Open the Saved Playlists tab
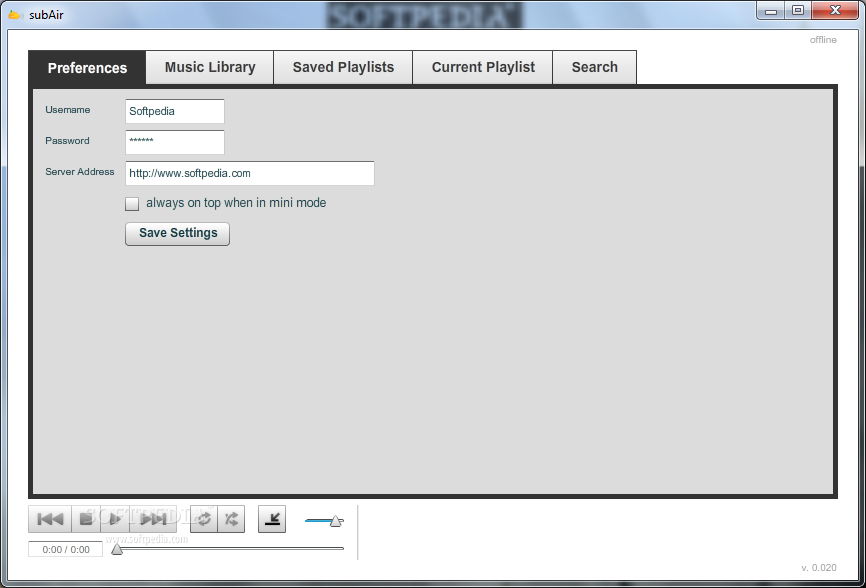This screenshot has width=866, height=588. (x=343, y=67)
